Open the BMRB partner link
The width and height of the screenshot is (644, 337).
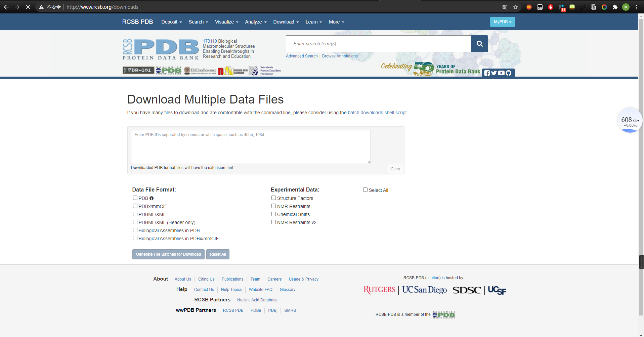coord(290,310)
